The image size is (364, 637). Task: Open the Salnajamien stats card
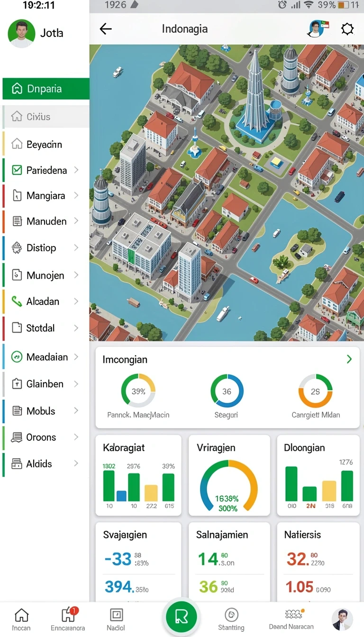coord(229,562)
